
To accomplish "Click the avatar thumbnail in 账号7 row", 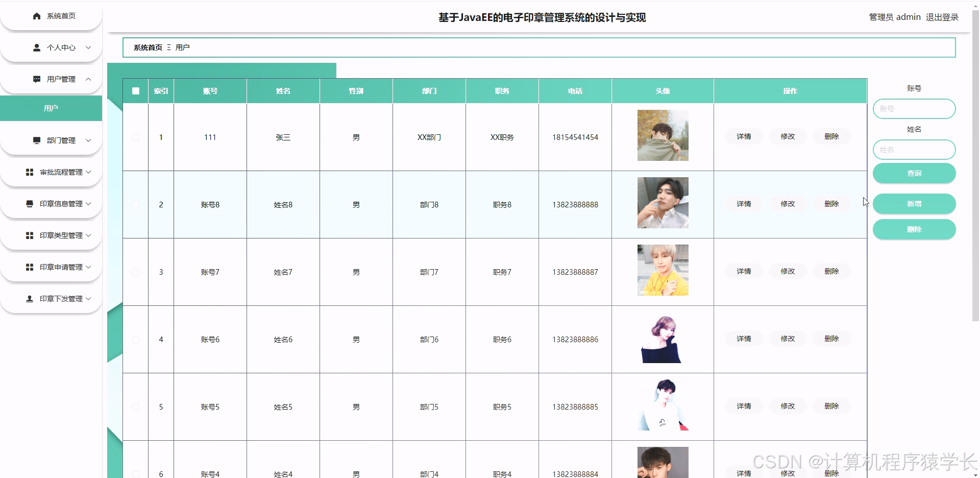I will pos(663,270).
